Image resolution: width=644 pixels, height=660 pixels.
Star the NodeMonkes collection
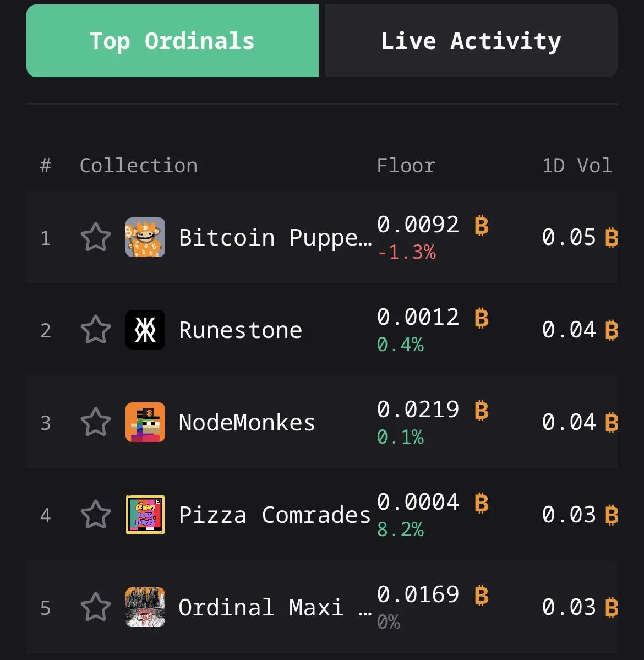[x=96, y=422]
